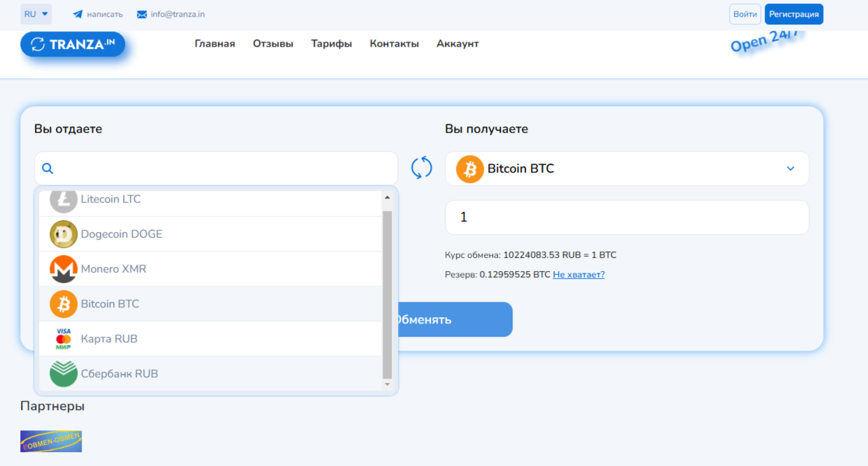The height and width of the screenshot is (466, 868).
Task: Open the RU language dropdown
Action: pos(36,14)
